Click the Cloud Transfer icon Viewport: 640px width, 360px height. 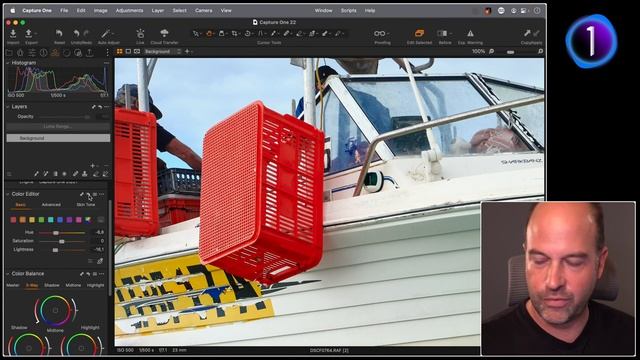[164, 33]
